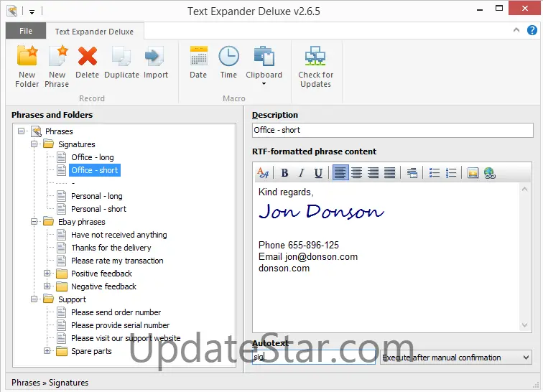Click the red Delete icon
543x392 pixels.
click(x=88, y=56)
